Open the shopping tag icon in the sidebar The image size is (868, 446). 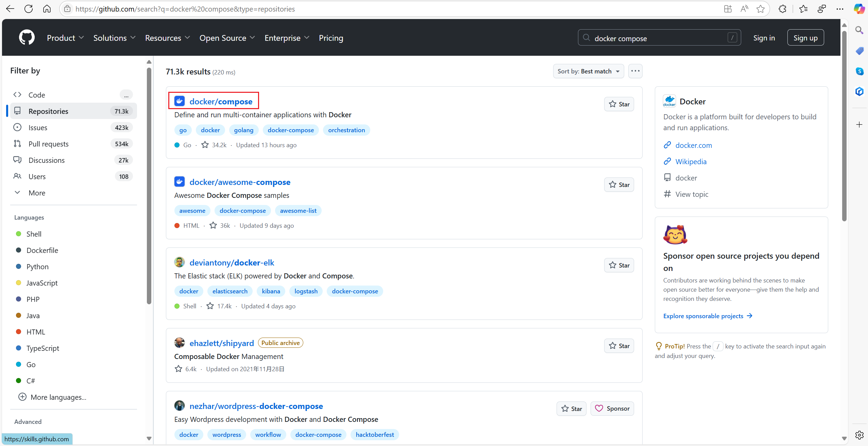[859, 51]
